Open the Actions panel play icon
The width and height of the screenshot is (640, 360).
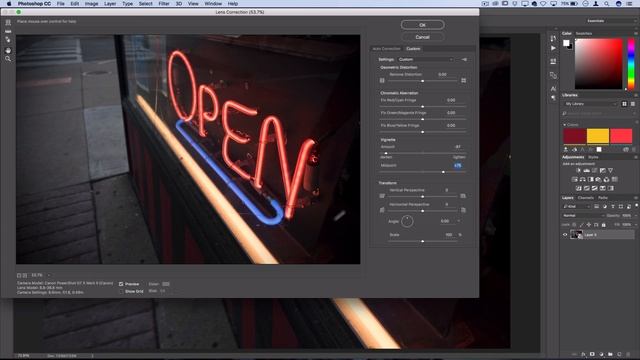pos(553,48)
